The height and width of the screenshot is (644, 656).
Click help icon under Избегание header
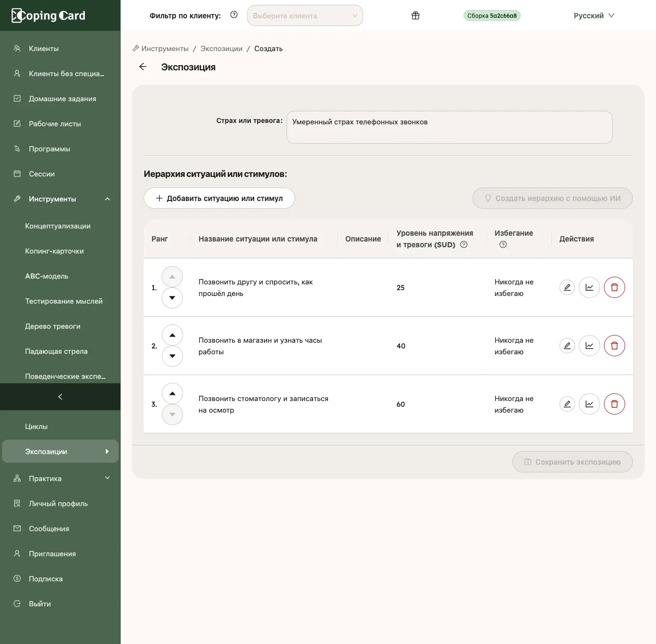coord(503,244)
